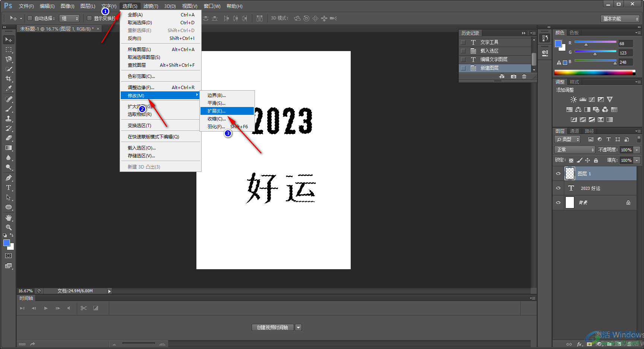This screenshot has height=349, width=644.
Task: Click the 创建视频时间轴 button
Action: 273,328
